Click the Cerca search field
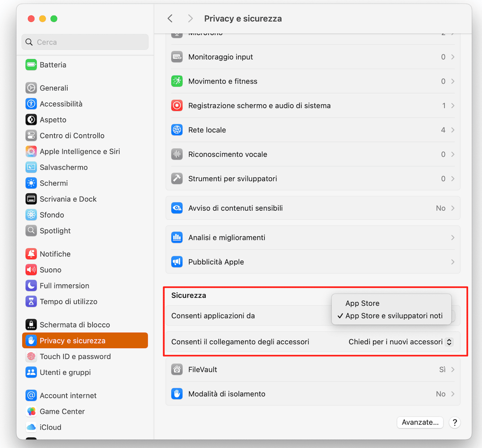 pyautogui.click(x=85, y=42)
